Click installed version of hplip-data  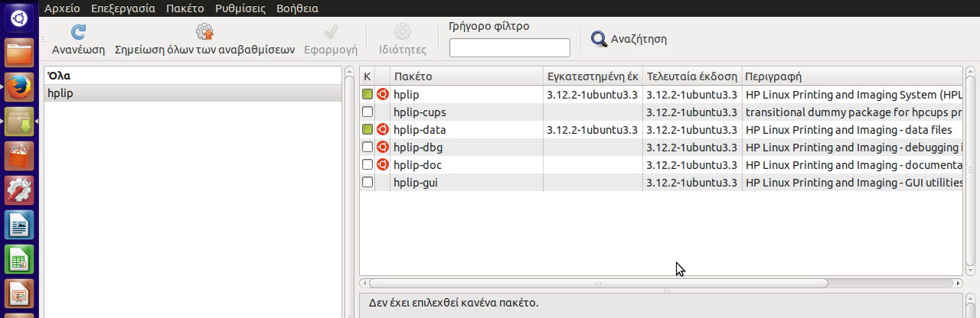[x=592, y=130]
